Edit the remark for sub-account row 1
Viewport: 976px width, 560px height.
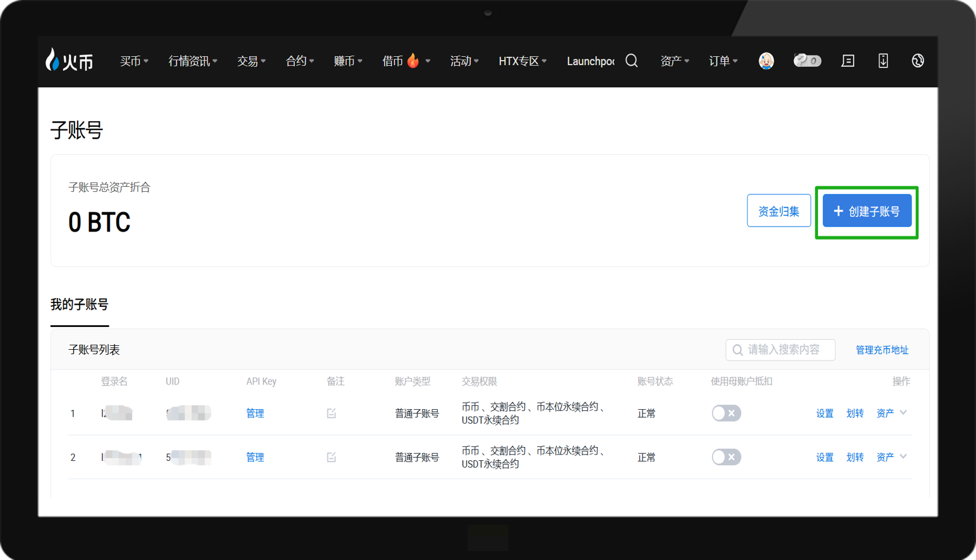[332, 414]
